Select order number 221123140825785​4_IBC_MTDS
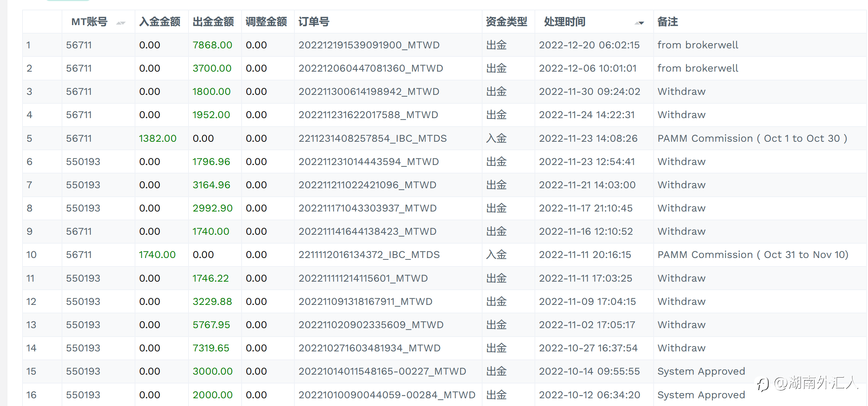The image size is (868, 406). click(373, 138)
